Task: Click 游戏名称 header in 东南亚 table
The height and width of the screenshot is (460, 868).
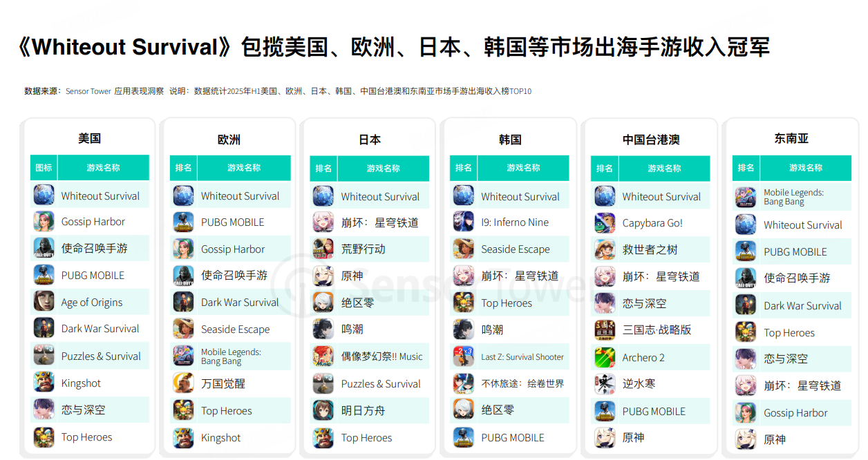Action: pos(806,167)
